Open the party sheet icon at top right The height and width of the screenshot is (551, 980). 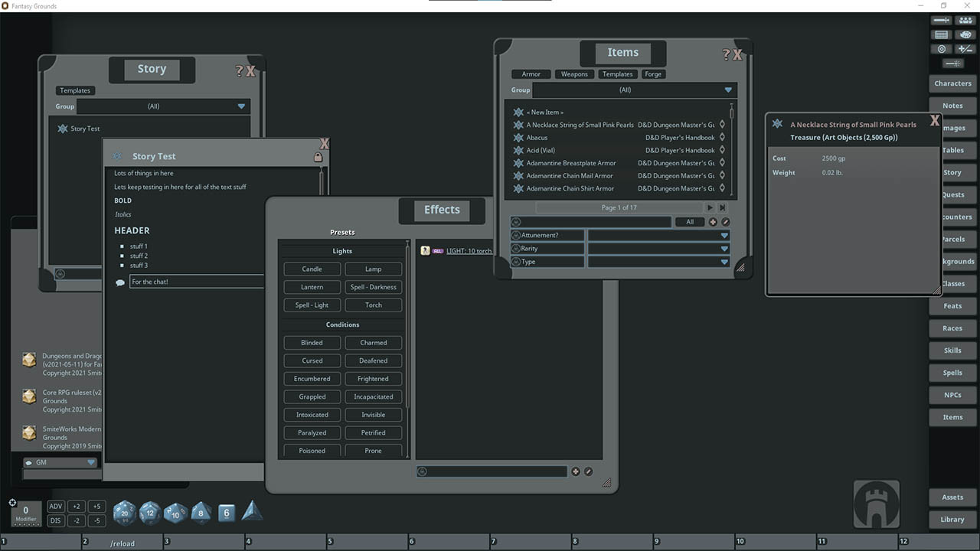click(965, 19)
